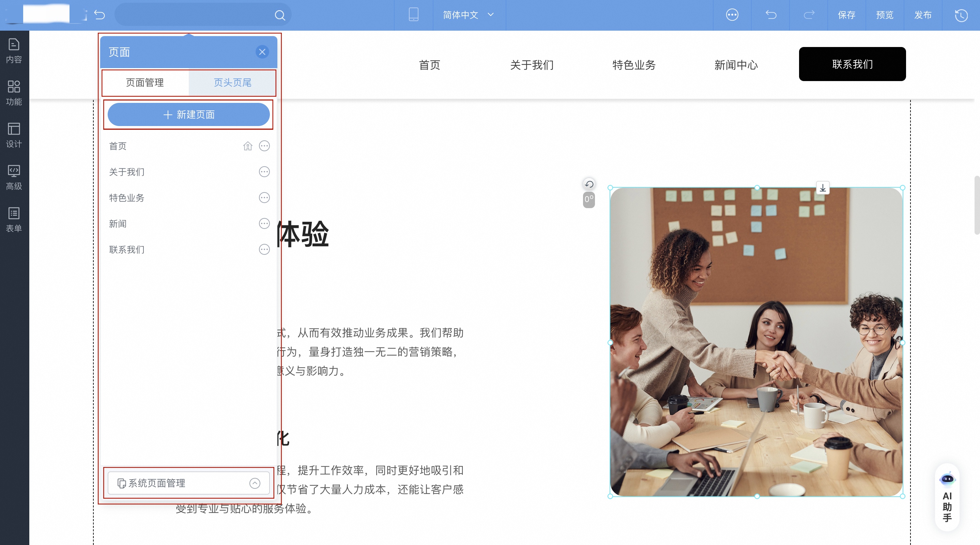This screenshot has width=980, height=545.
Task: Open the 设计 panel
Action: pyautogui.click(x=14, y=135)
